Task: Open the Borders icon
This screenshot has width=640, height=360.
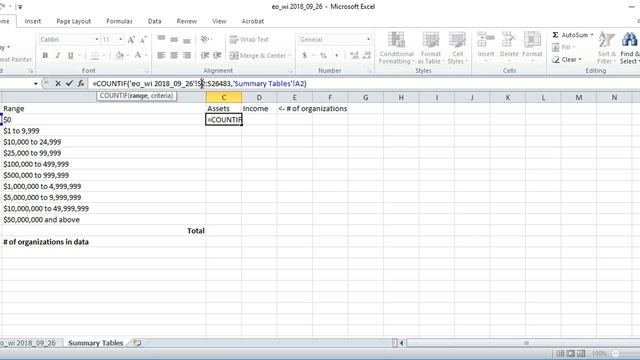Action: (x=95, y=56)
